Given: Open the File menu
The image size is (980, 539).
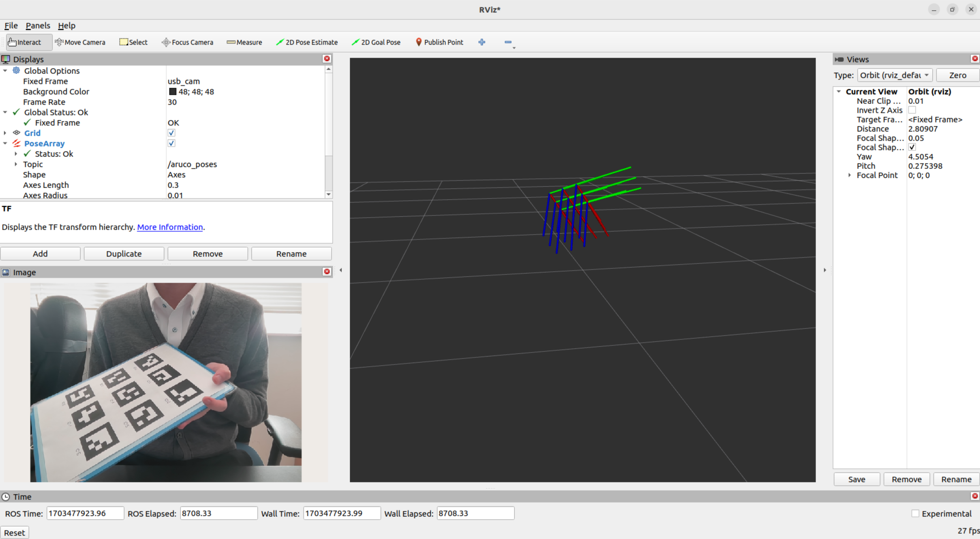Looking at the screenshot, I should 11,25.
